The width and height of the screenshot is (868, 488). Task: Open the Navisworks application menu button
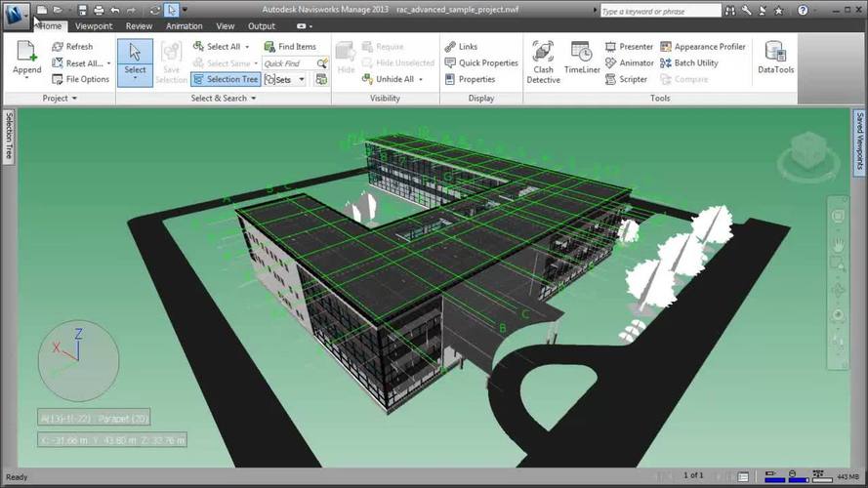click(15, 14)
